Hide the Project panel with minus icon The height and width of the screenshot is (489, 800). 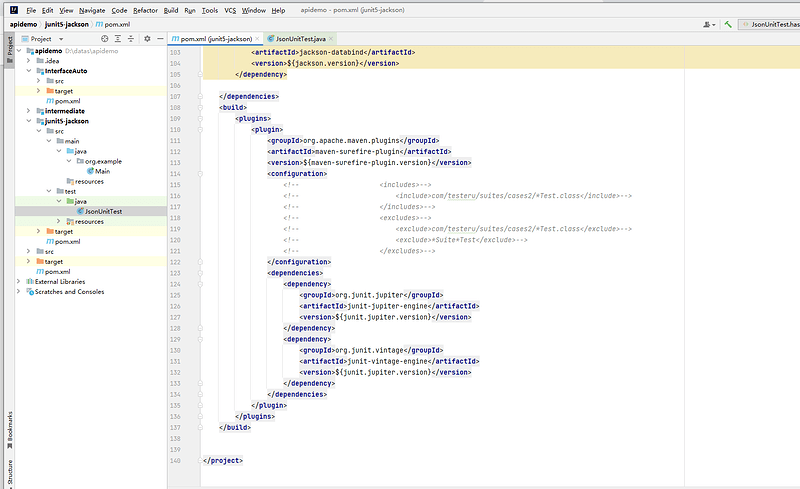tap(160, 39)
